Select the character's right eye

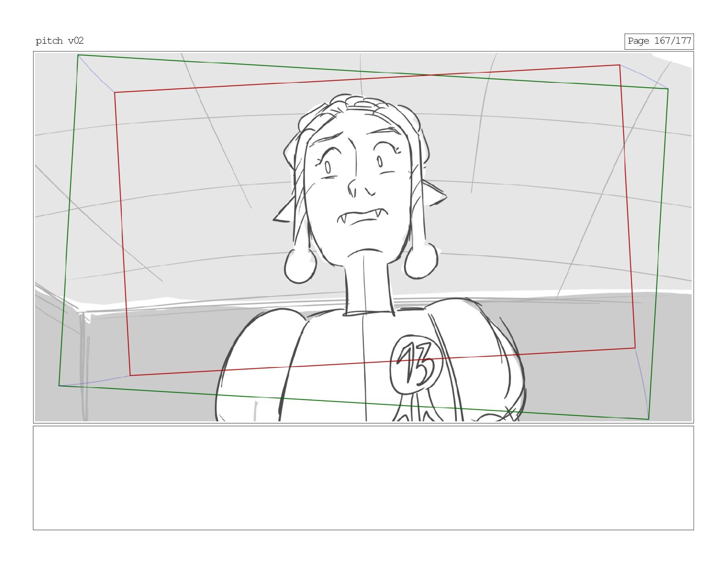click(380, 161)
